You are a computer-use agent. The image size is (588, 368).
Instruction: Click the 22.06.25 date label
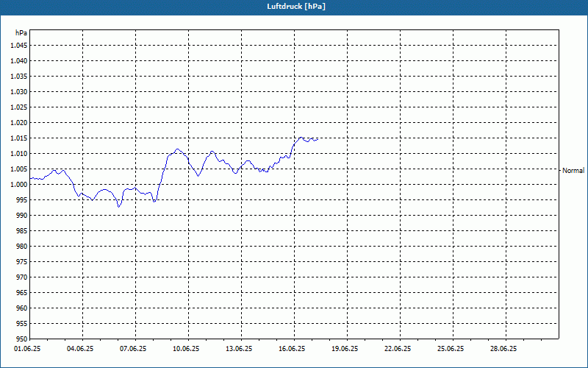click(398, 349)
